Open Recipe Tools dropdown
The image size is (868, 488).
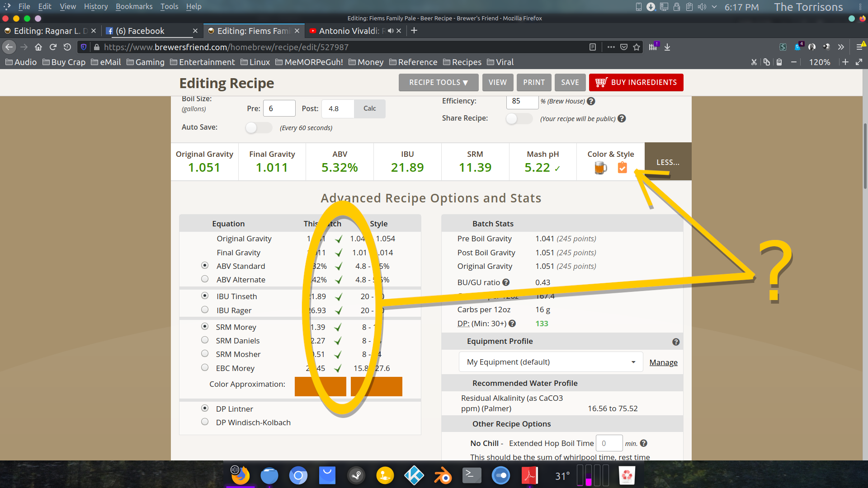click(439, 82)
